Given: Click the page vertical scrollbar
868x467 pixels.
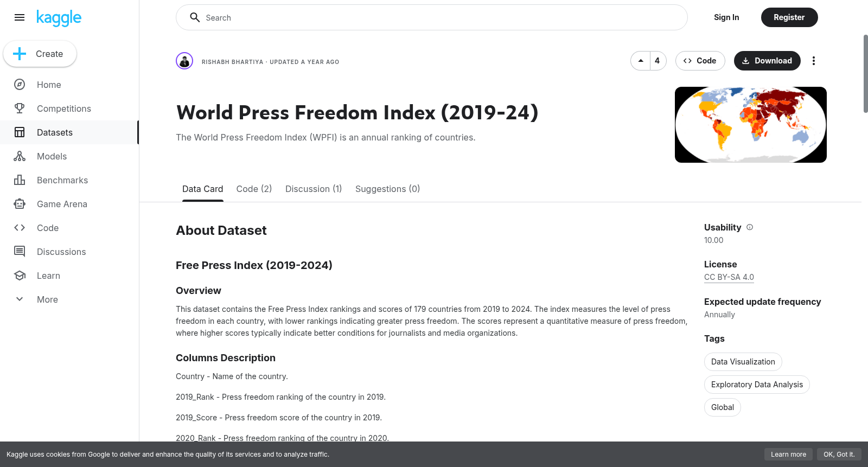Looking at the screenshot, I should coord(865,74).
